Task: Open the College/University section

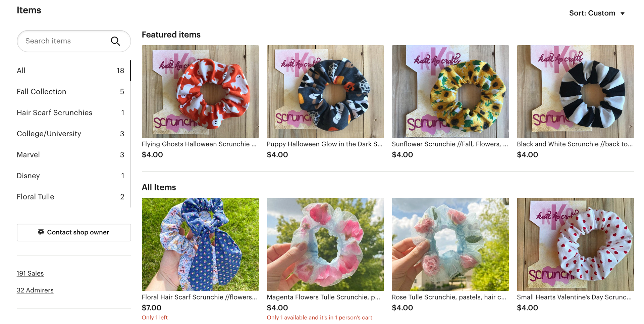Action: [70, 134]
